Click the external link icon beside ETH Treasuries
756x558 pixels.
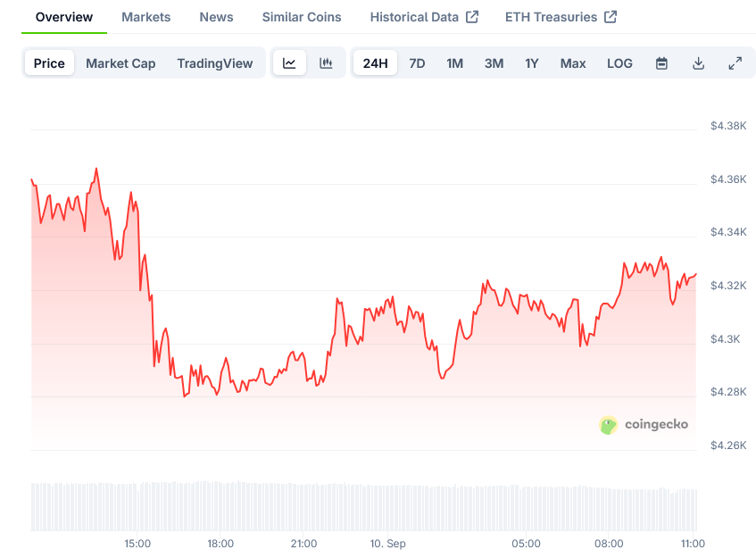(611, 17)
